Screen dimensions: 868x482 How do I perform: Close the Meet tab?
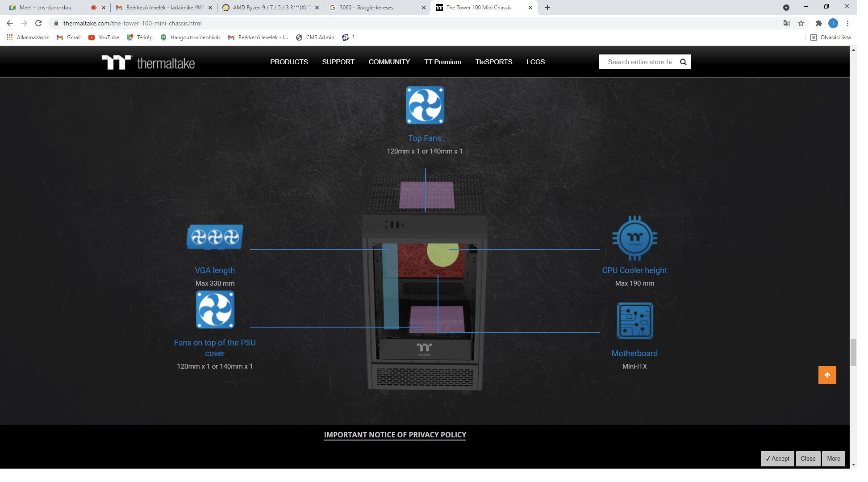(x=104, y=8)
